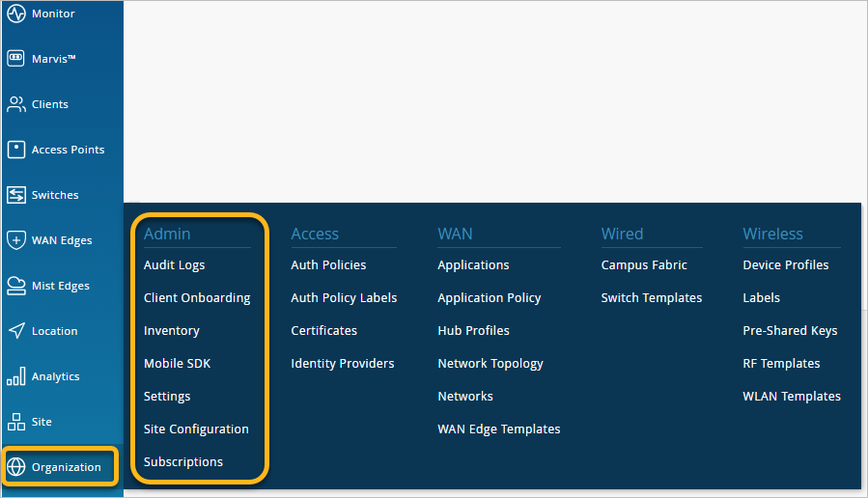Viewport: 868px width, 498px height.
Task: Select Inventory from the Admin menu
Action: [171, 331]
